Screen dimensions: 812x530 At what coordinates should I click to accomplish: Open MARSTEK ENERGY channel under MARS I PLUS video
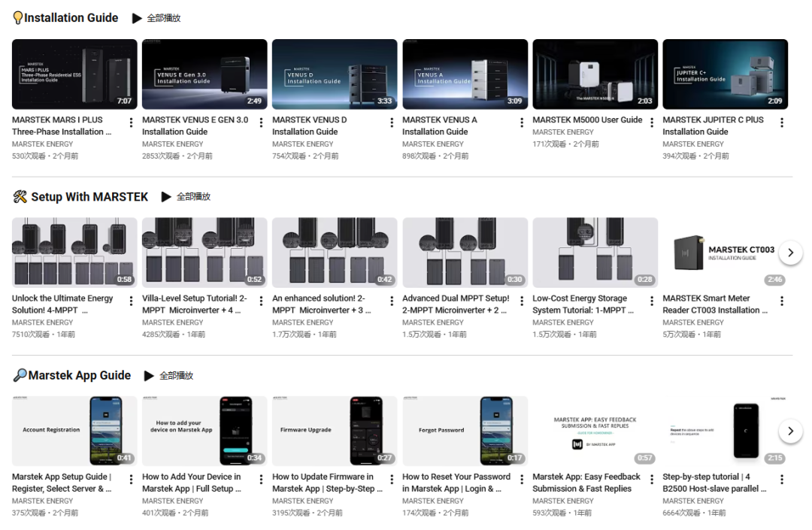pyautogui.click(x=42, y=144)
